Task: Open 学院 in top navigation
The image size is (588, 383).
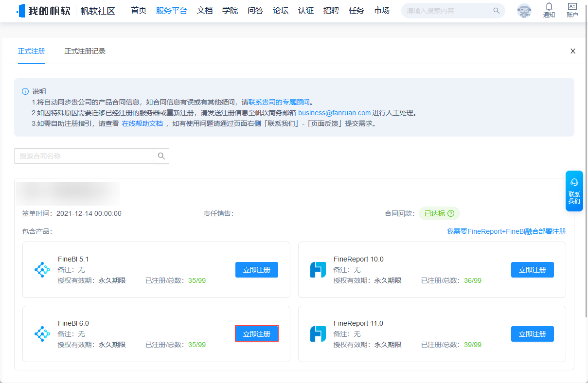Action: [x=230, y=11]
